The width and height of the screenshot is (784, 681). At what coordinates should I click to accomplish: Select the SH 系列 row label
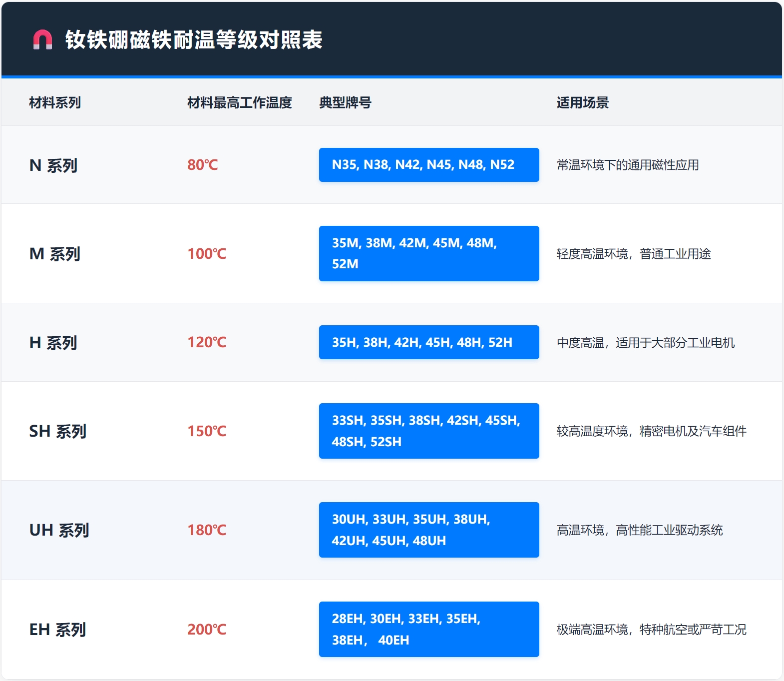point(58,431)
